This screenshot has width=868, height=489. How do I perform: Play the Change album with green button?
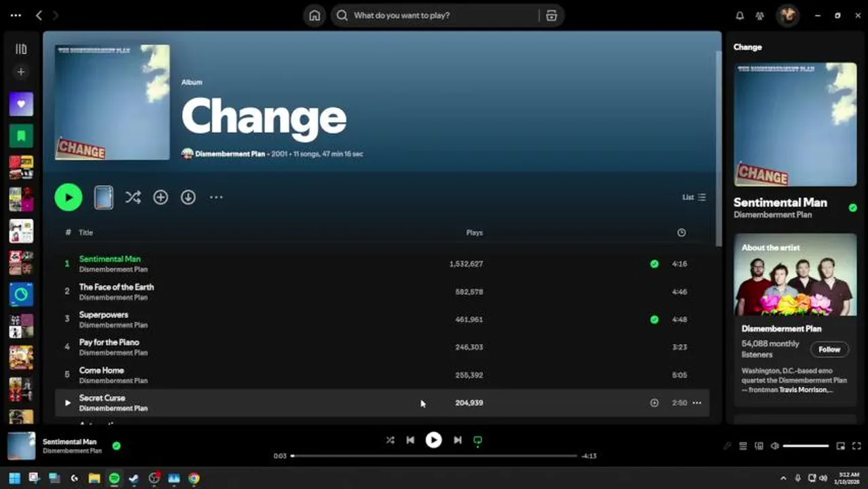(x=69, y=197)
